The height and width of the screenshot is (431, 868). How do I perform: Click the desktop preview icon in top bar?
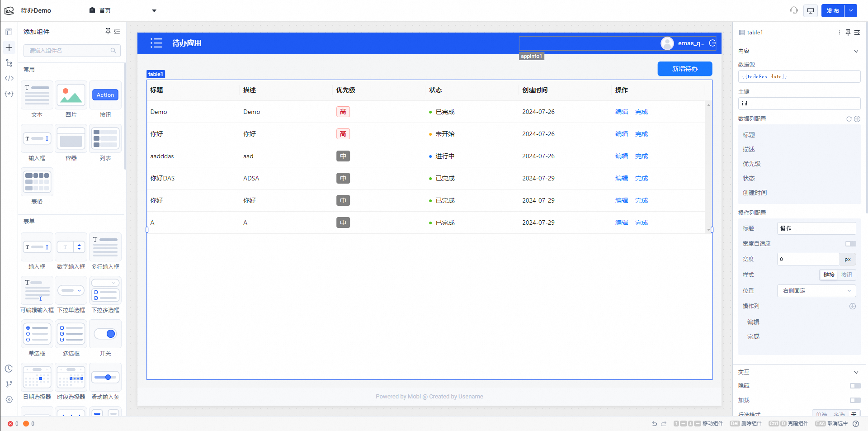point(811,10)
